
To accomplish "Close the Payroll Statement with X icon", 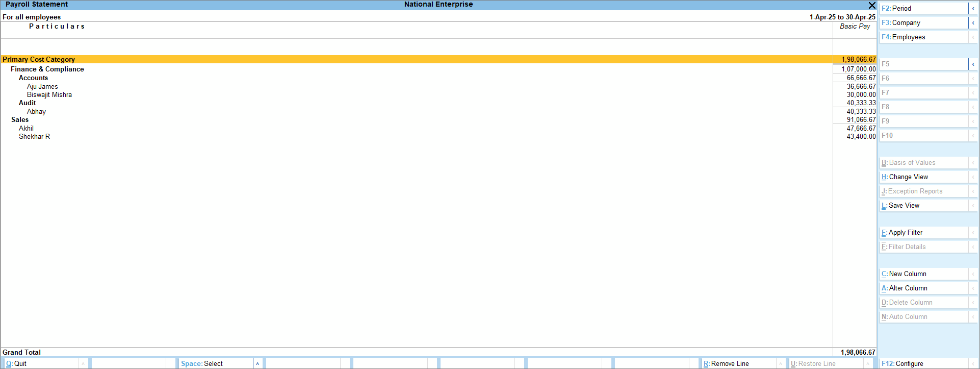I will point(872,5).
